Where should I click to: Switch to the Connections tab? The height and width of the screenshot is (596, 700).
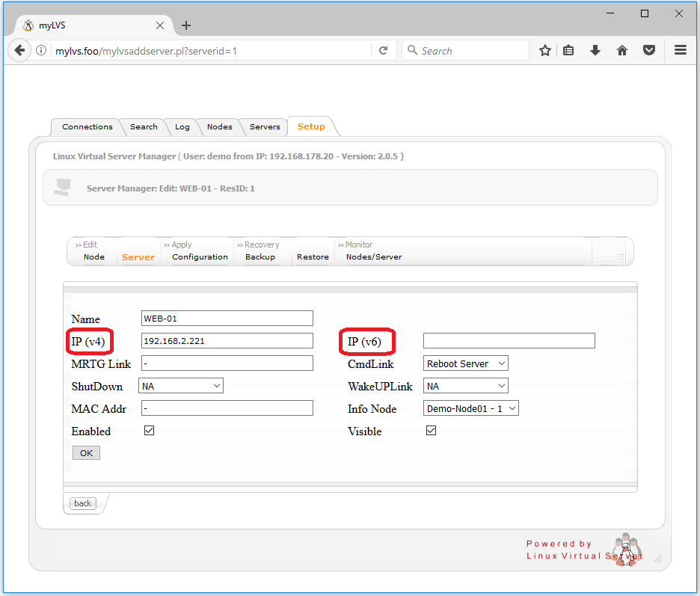point(87,127)
